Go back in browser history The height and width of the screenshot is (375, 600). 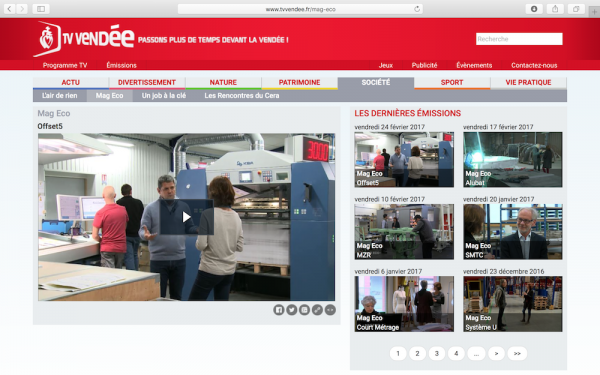point(9,9)
